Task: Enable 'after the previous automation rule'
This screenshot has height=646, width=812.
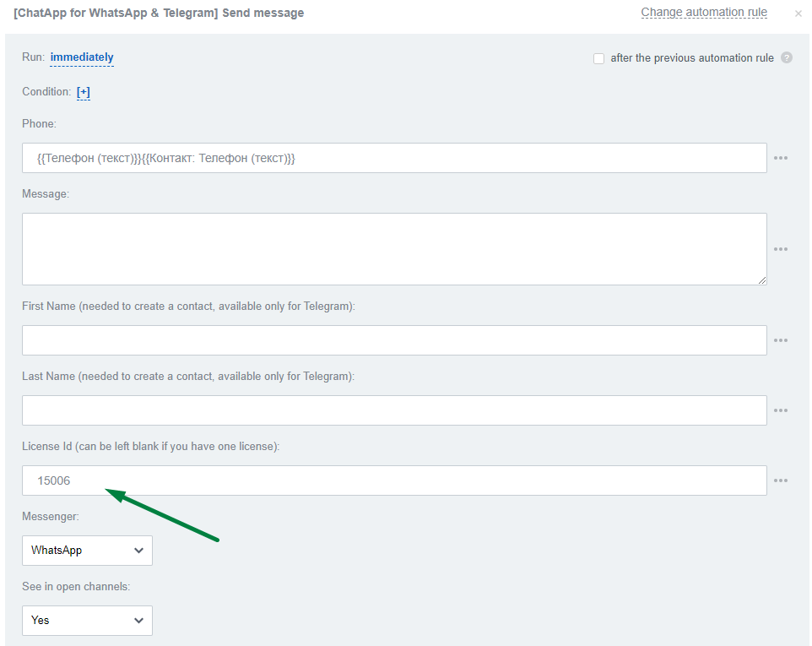Action: (x=599, y=58)
